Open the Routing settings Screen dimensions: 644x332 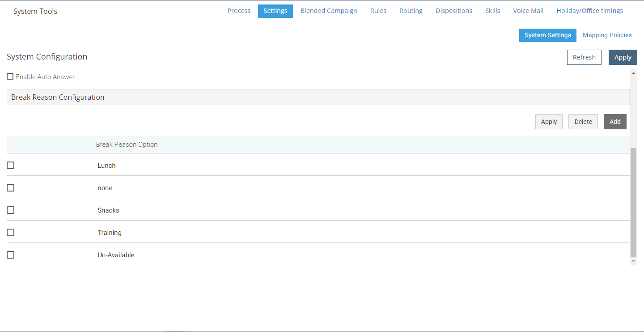[411, 10]
